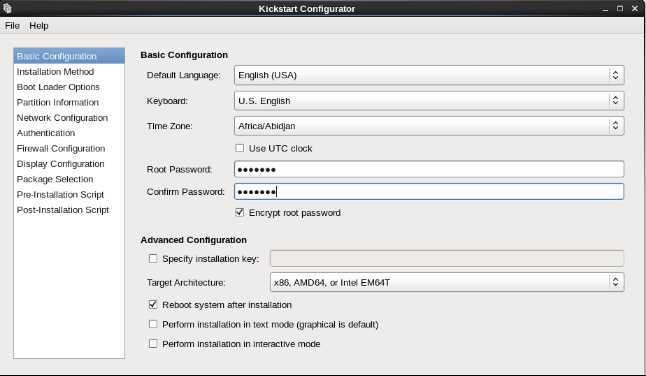Open Network Configuration section
Image resolution: width=646 pixels, height=376 pixels.
click(x=69, y=118)
